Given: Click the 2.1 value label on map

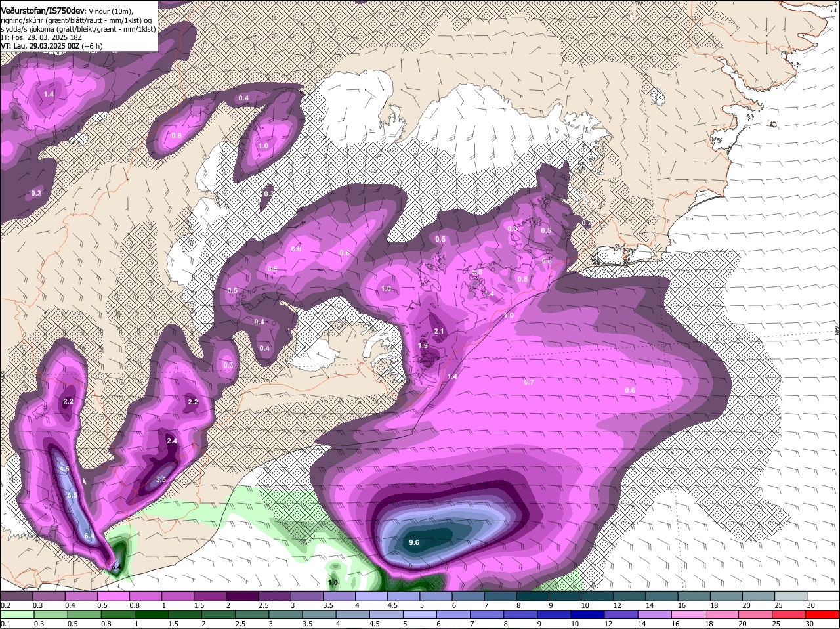Looking at the screenshot, I should (440, 332).
